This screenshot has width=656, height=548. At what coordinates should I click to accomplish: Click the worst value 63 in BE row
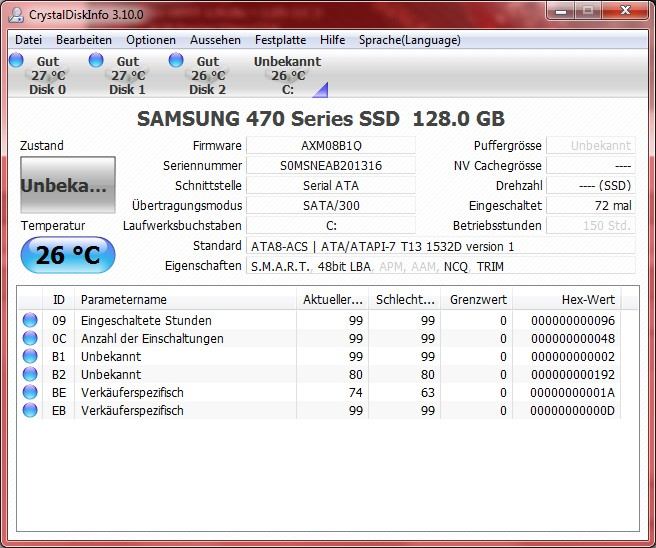pos(428,392)
